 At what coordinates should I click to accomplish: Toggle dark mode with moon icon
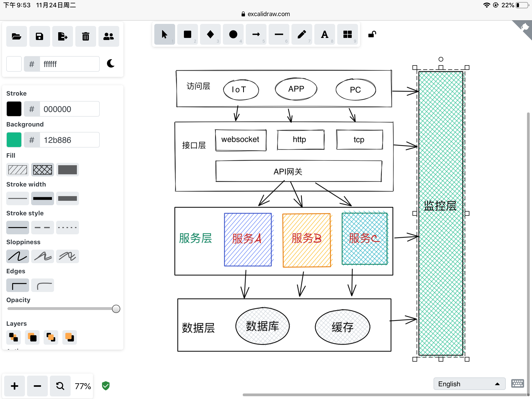pos(111,63)
